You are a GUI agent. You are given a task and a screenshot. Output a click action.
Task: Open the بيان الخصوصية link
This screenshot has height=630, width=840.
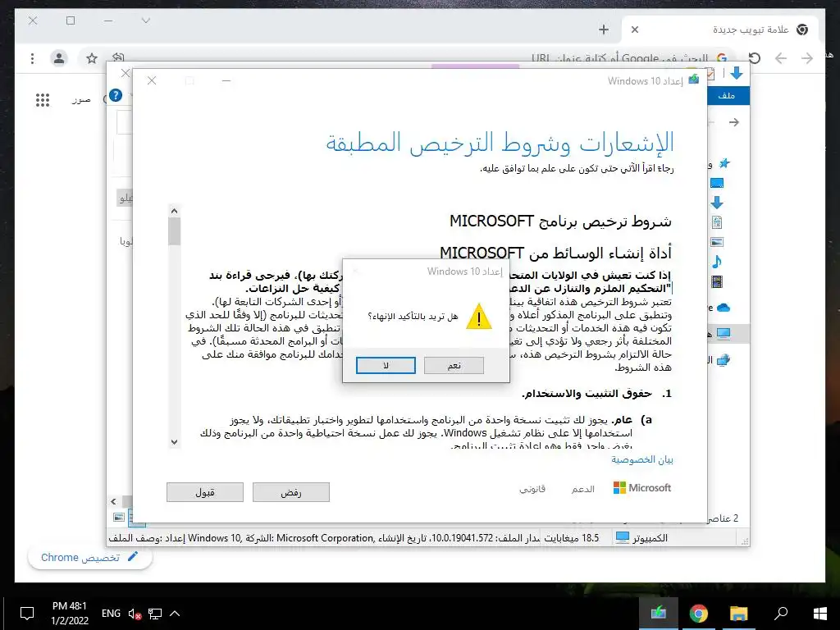pyautogui.click(x=642, y=459)
